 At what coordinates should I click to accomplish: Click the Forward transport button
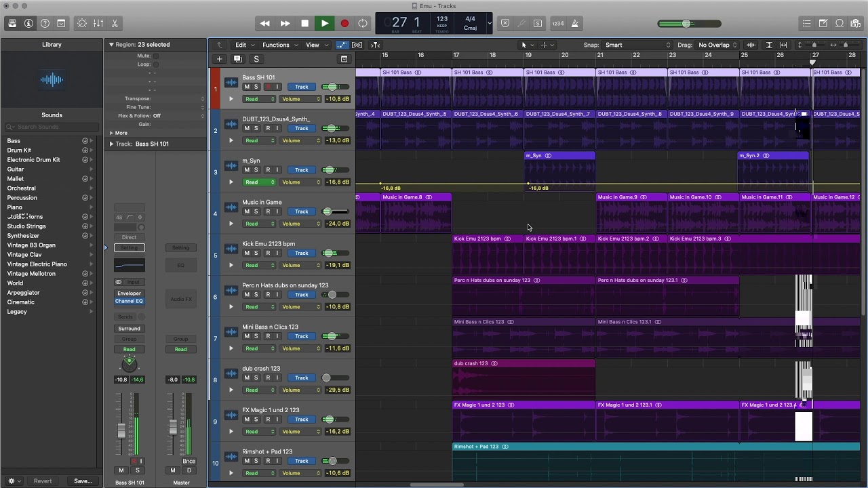(285, 24)
